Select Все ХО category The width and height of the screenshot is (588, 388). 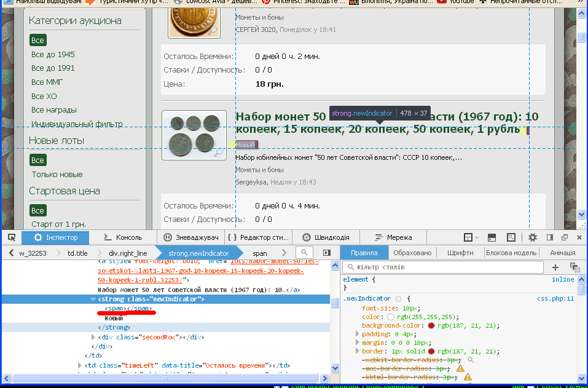44,96
